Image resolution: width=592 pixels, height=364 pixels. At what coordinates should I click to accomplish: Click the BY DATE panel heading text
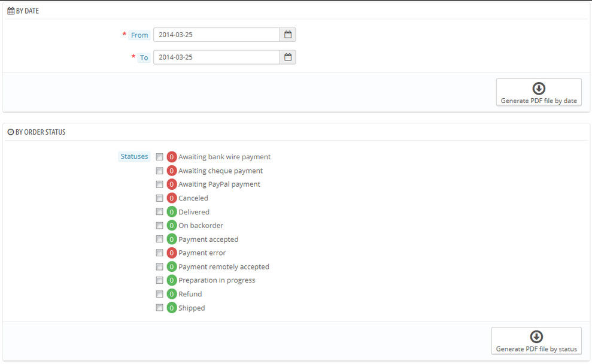click(x=27, y=11)
